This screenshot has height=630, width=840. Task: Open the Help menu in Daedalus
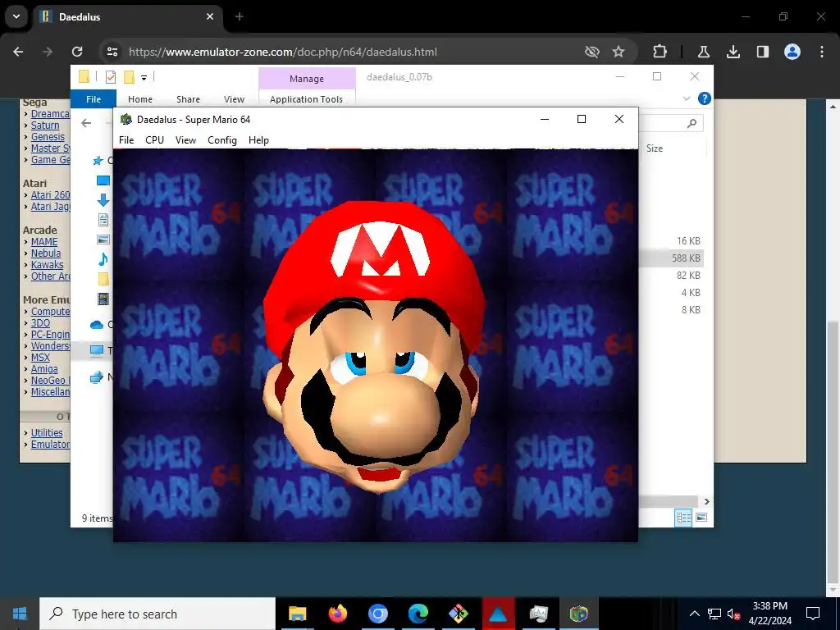(258, 139)
